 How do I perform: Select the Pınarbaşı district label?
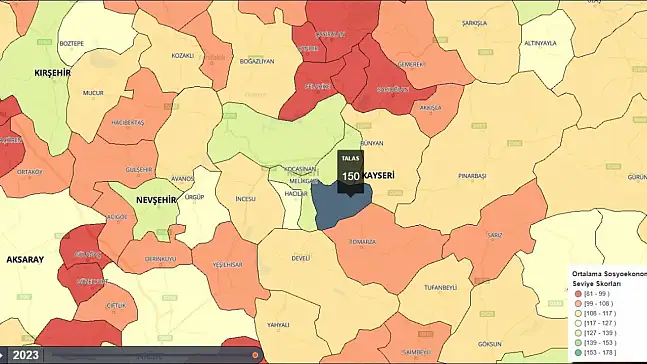click(472, 176)
